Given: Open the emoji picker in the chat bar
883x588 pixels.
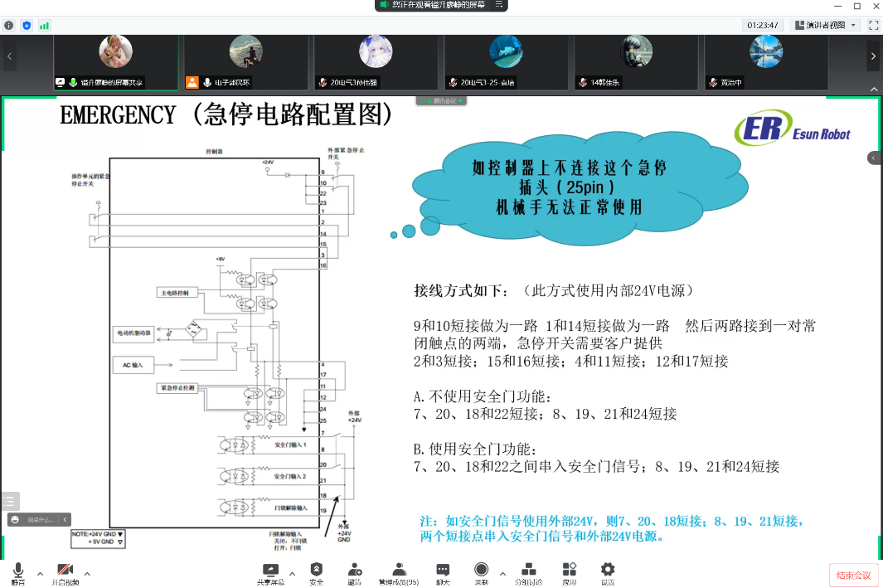Looking at the screenshot, I should (15, 520).
